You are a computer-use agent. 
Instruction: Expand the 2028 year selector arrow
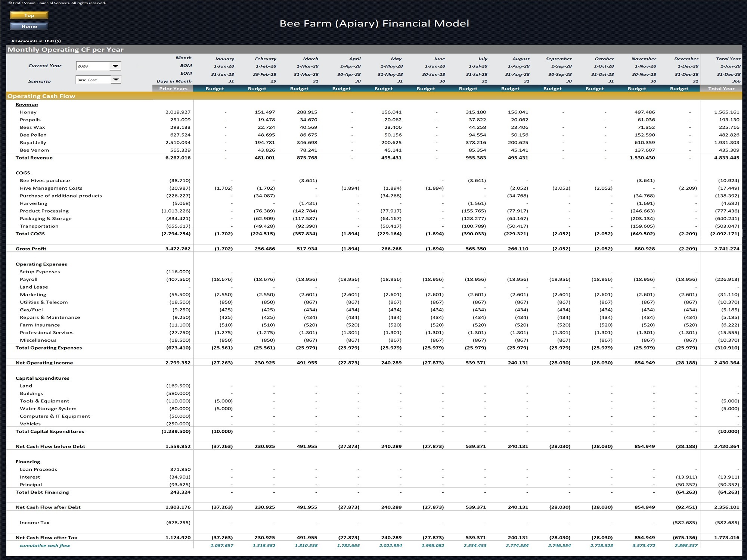coord(116,66)
